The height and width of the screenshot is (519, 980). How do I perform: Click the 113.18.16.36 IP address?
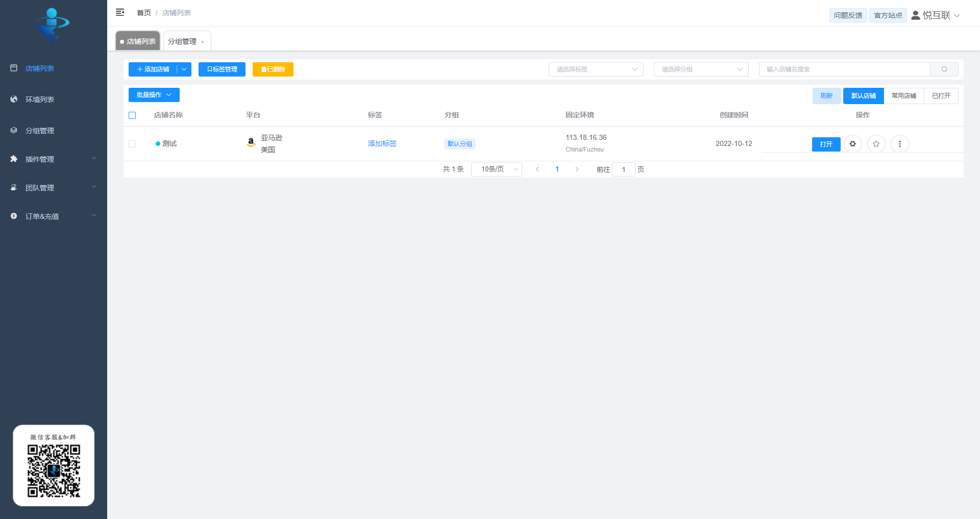point(586,138)
